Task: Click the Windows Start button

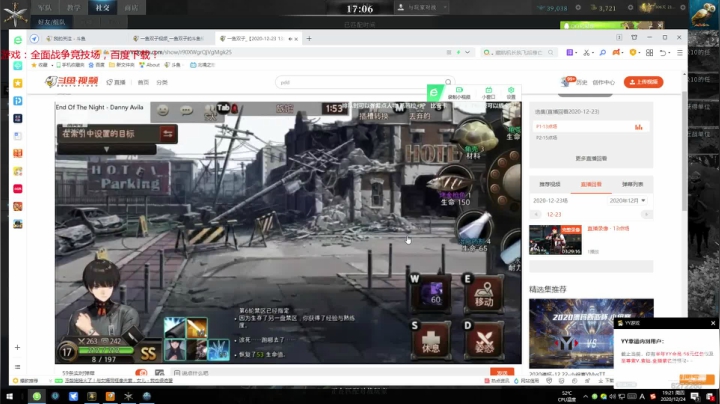Action: (9, 396)
